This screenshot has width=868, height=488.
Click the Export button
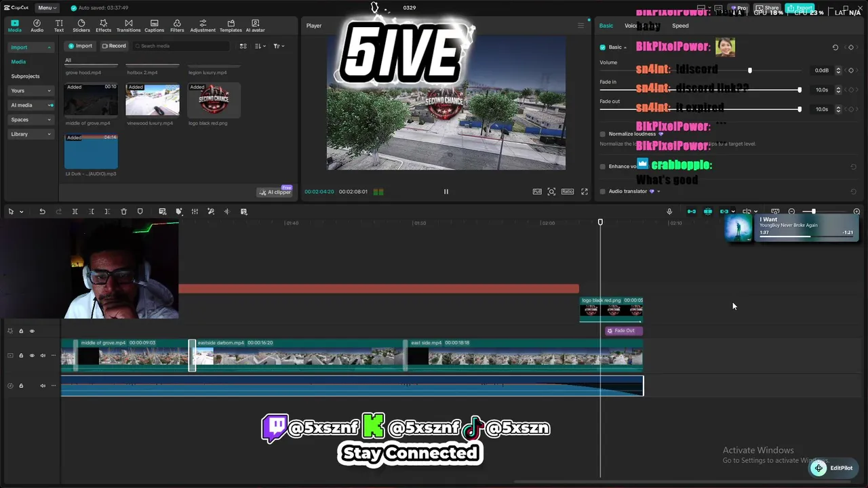point(800,8)
